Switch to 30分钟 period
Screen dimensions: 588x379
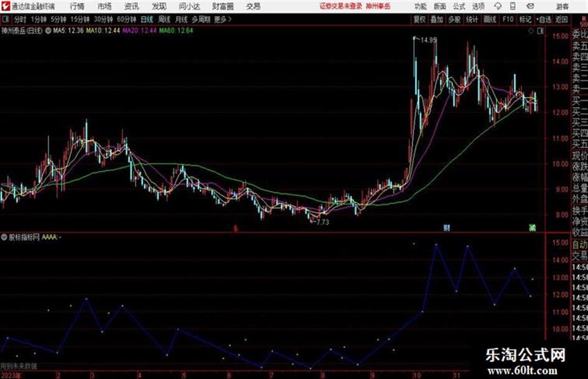point(103,19)
